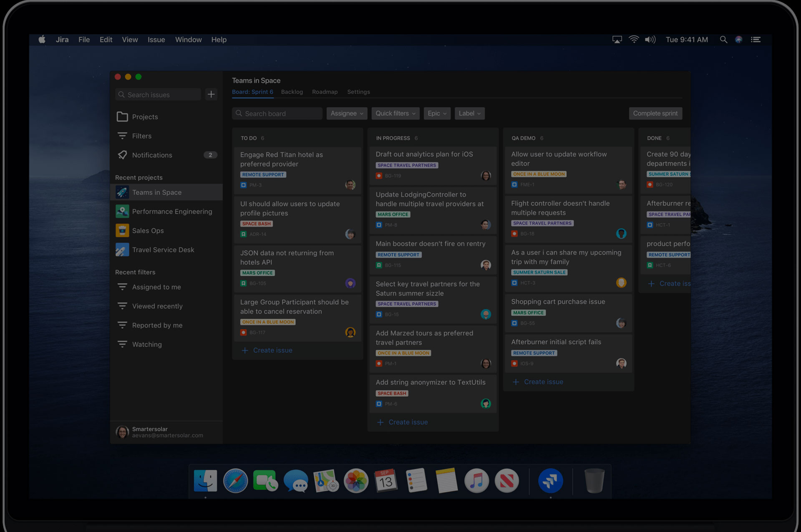Expand the Quick filters dropdown

point(395,113)
